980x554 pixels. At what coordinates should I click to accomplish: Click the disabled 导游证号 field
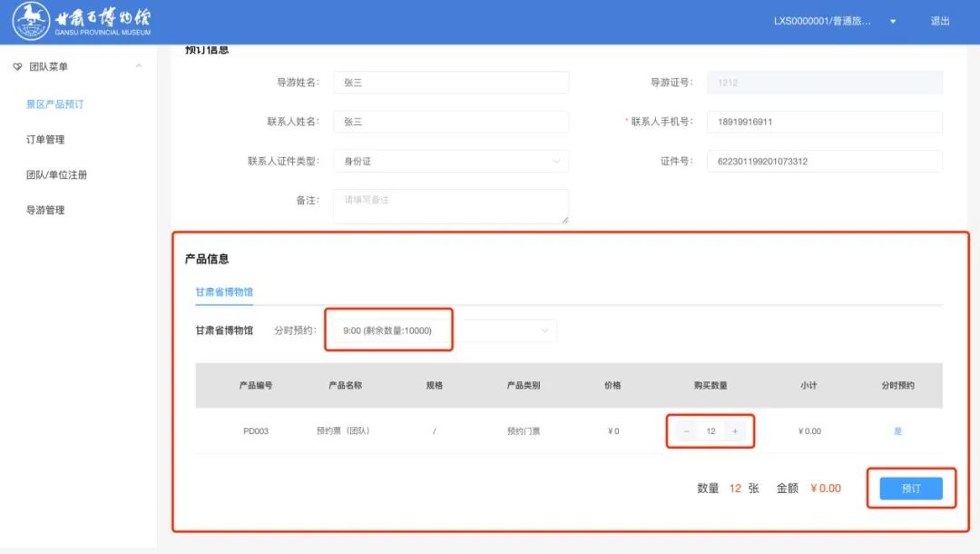tap(824, 83)
